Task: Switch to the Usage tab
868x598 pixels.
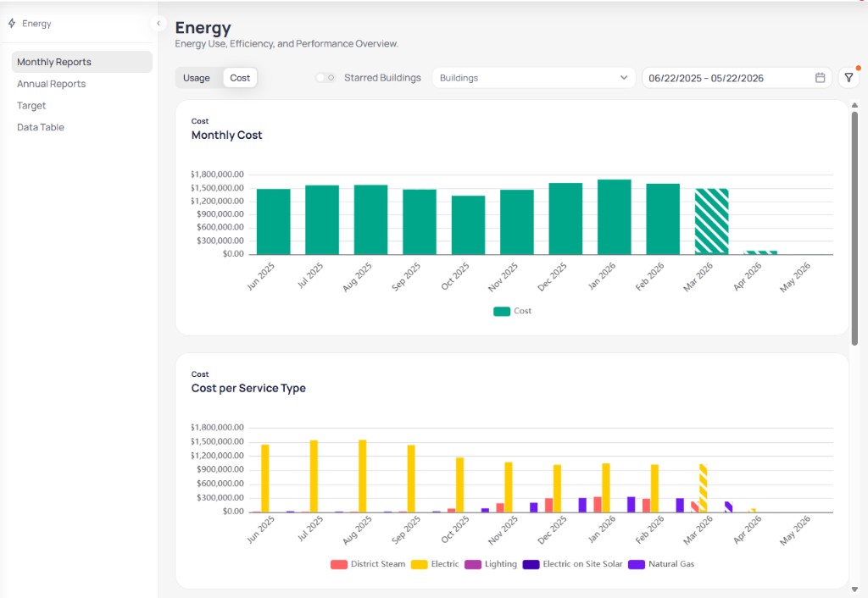Action: coord(197,78)
